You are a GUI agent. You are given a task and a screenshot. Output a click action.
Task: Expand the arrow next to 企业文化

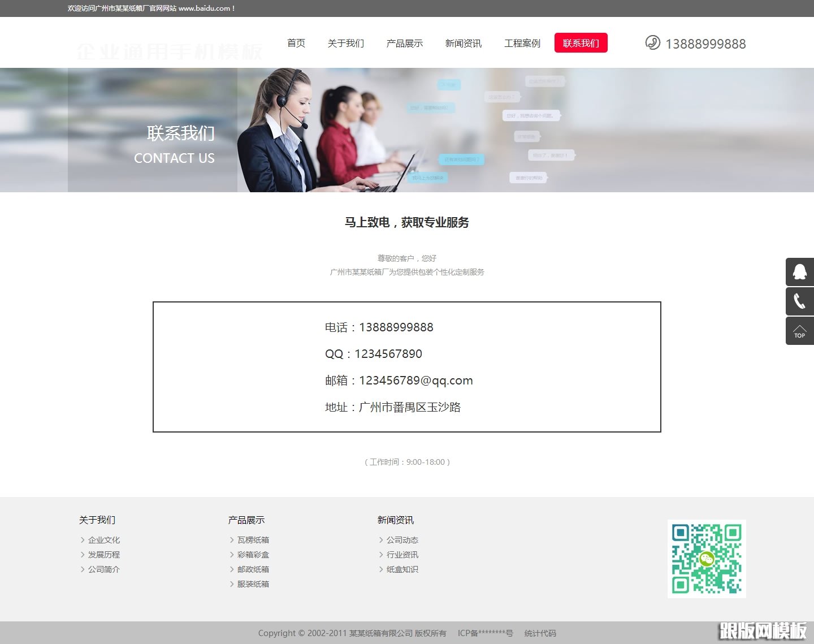tap(83, 539)
